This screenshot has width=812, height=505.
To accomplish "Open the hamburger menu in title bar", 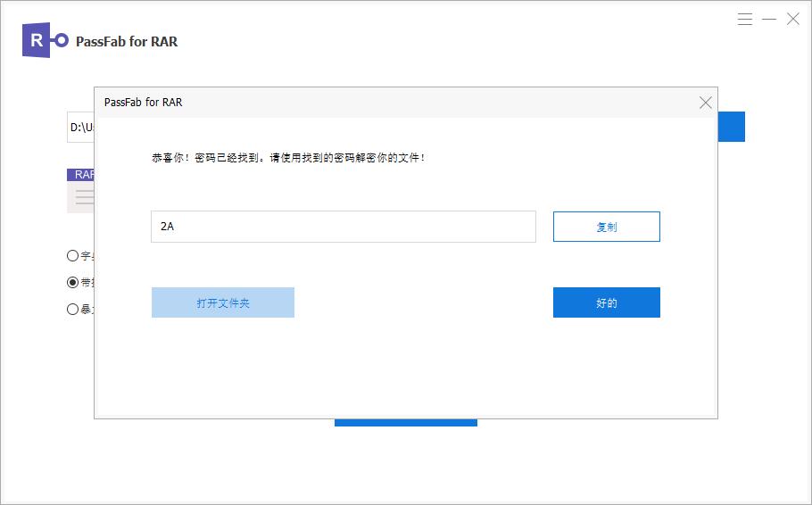I will pos(746,19).
